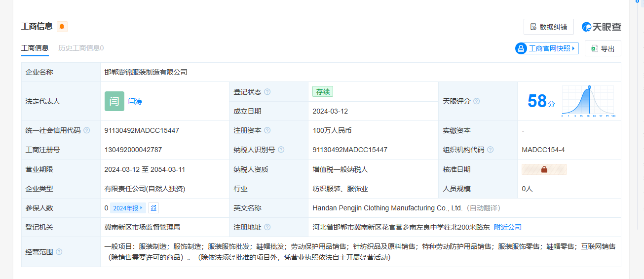Click the Excel icon on 导出 button
This screenshot has height=279, width=644.
point(594,48)
